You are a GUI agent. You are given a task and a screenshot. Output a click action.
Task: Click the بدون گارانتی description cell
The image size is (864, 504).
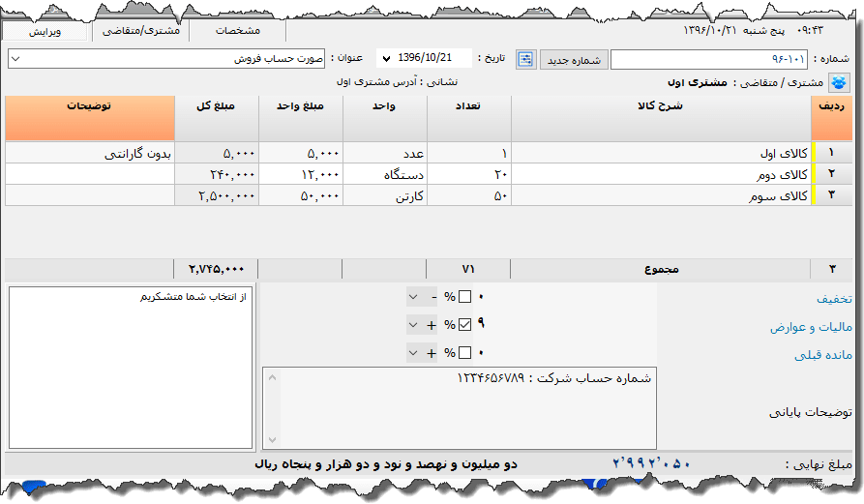pos(90,153)
